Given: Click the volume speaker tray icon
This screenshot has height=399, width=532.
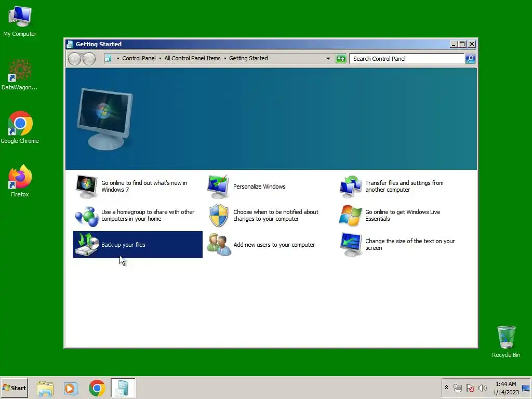Looking at the screenshot, I should [482, 388].
